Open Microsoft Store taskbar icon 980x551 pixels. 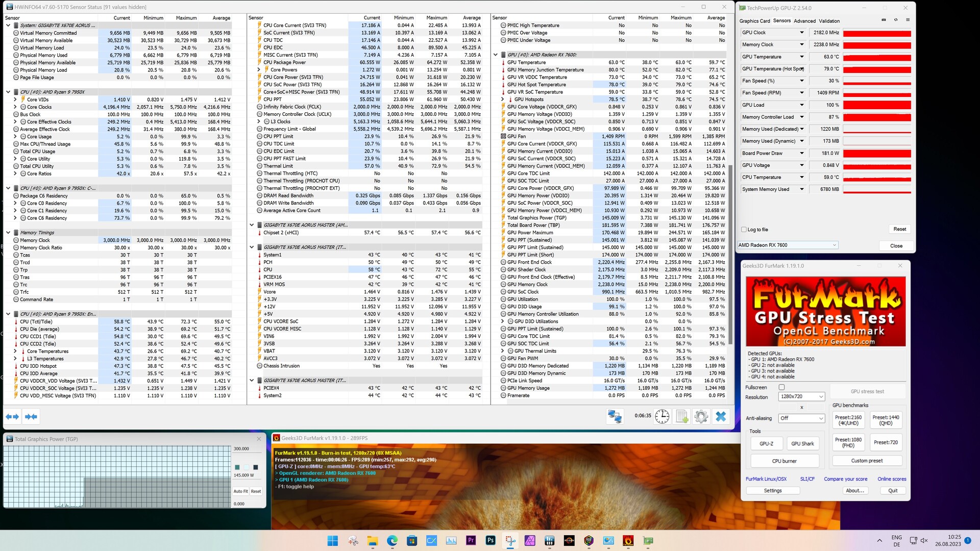point(412,541)
